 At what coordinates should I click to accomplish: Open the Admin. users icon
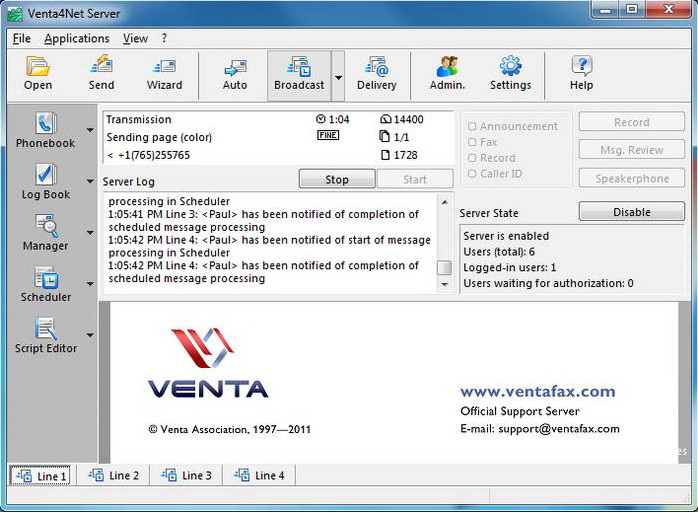[x=447, y=66]
